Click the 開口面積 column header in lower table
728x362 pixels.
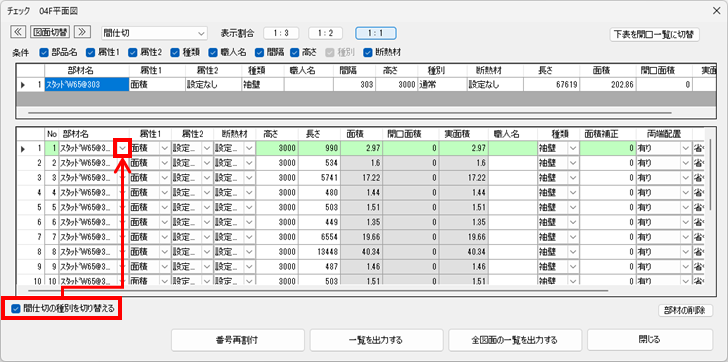click(411, 134)
